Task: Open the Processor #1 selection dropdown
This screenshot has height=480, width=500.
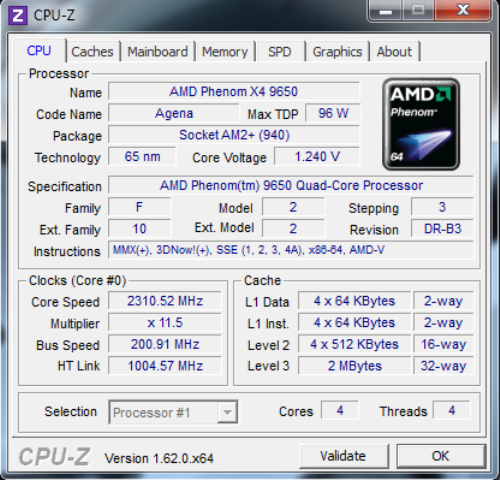Action: point(173,412)
